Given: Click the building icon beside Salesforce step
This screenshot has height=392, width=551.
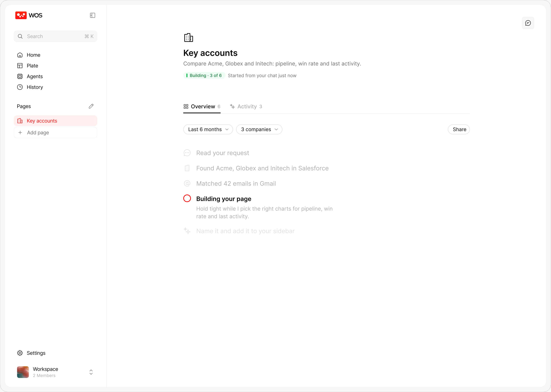Looking at the screenshot, I should pos(187,168).
